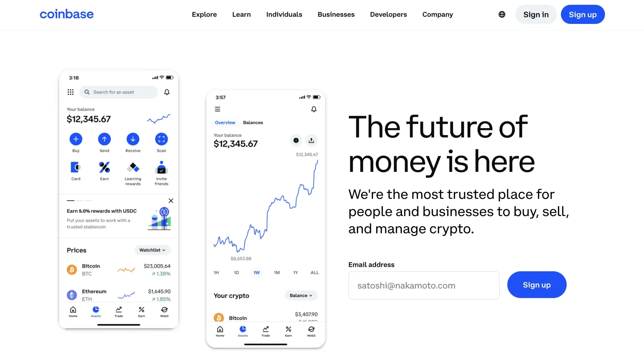Dismiss the USDC rewards banner
Viewport: 644px width, 359px height.
point(171,201)
